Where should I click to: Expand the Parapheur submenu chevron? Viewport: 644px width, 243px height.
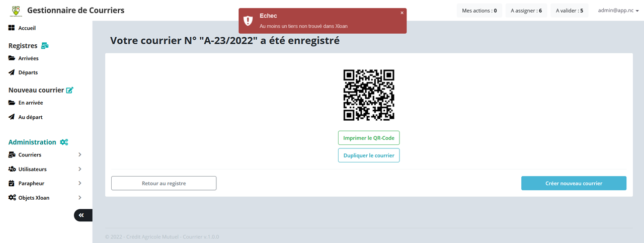[79, 183]
